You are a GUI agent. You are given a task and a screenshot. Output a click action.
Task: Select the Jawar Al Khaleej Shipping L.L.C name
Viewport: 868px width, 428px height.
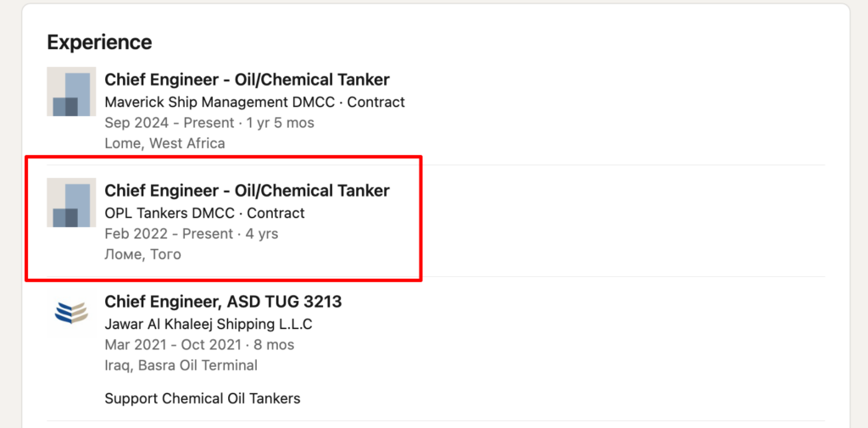[209, 324]
